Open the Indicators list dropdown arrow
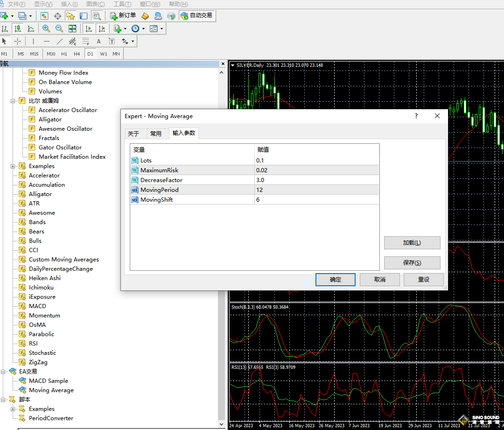 [125, 28]
